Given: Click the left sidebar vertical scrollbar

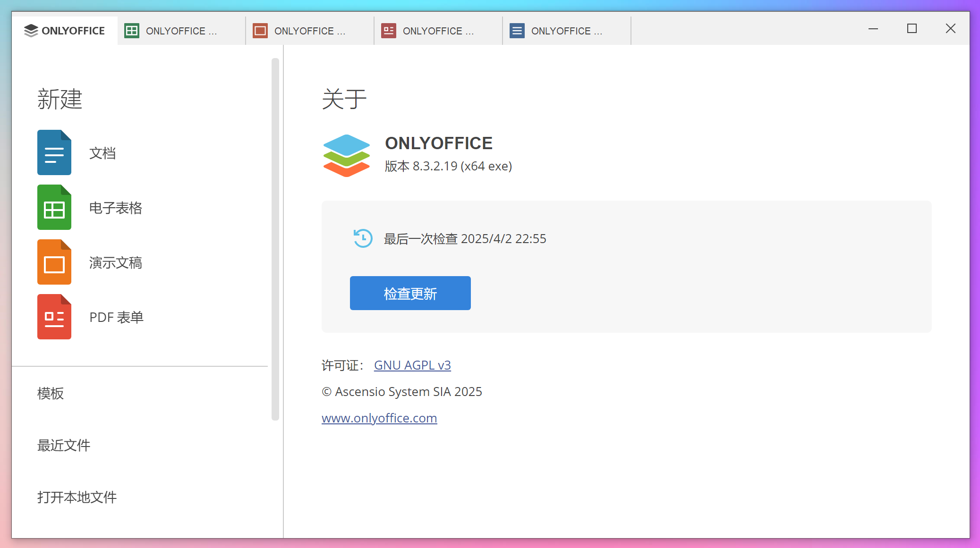Looking at the screenshot, I should [275, 239].
